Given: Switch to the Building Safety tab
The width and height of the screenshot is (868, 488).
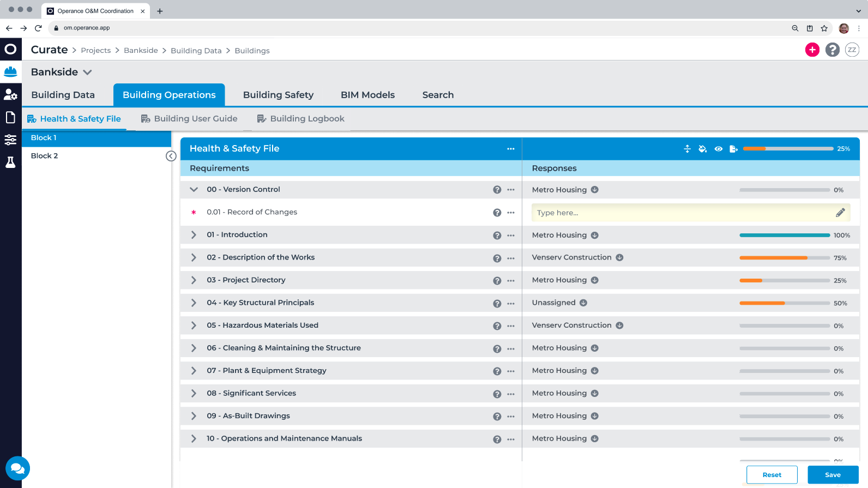Looking at the screenshot, I should click(x=278, y=95).
